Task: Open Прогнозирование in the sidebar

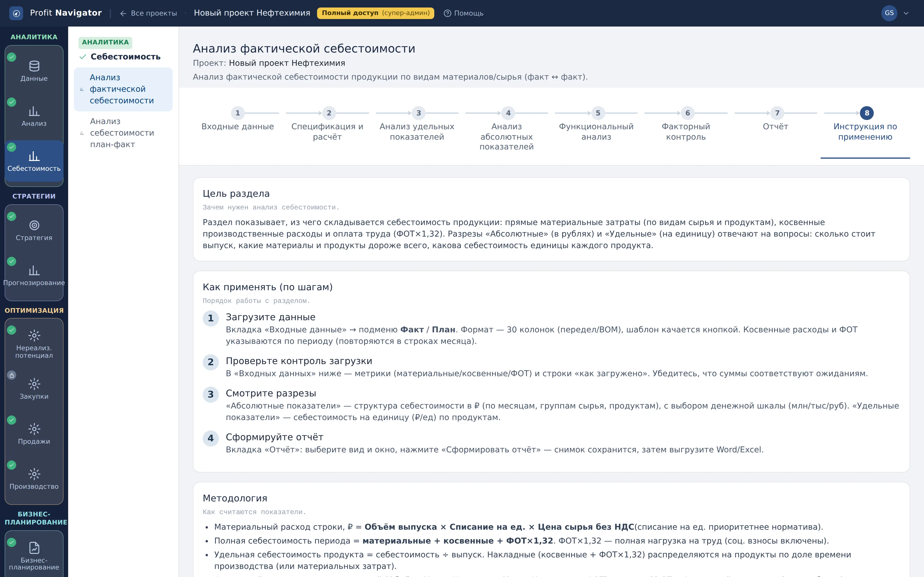Action: [x=34, y=276]
